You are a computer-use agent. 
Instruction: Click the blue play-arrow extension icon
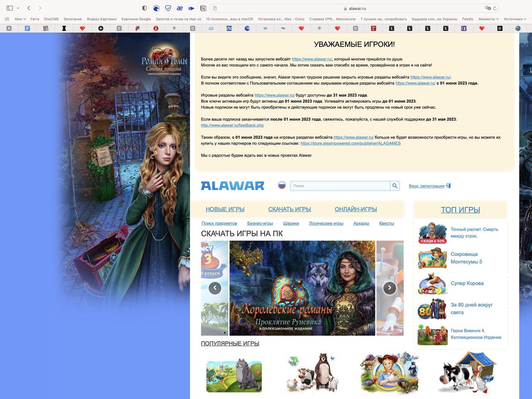click(191, 8)
